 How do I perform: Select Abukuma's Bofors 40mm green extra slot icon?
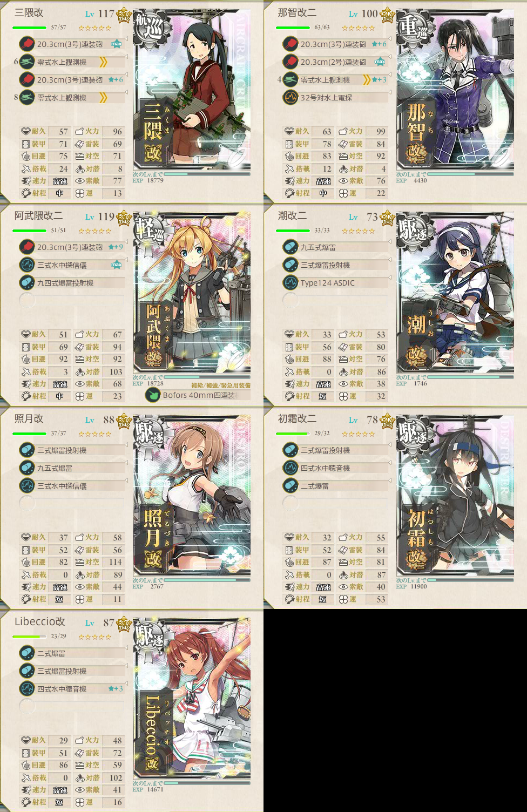point(153,395)
